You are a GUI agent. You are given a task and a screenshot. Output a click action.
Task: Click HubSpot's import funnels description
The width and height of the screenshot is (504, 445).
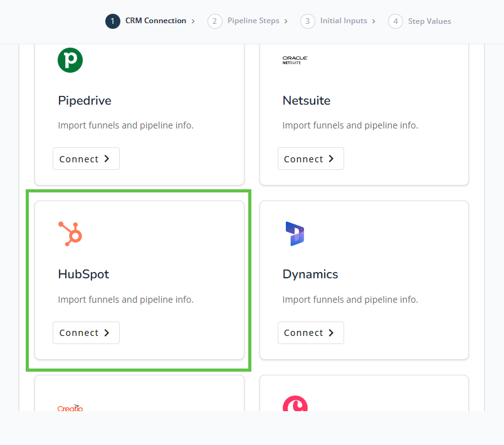click(x=125, y=300)
